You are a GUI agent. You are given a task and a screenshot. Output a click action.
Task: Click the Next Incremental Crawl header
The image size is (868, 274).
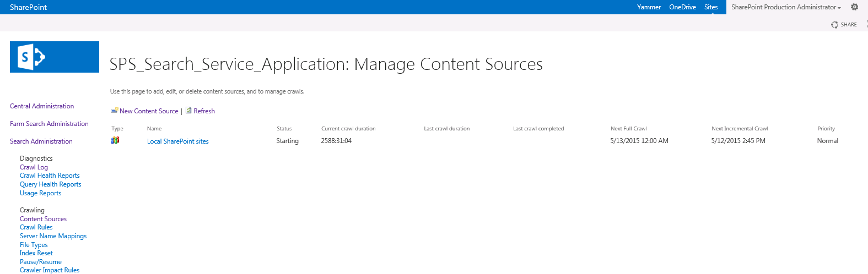coord(740,129)
